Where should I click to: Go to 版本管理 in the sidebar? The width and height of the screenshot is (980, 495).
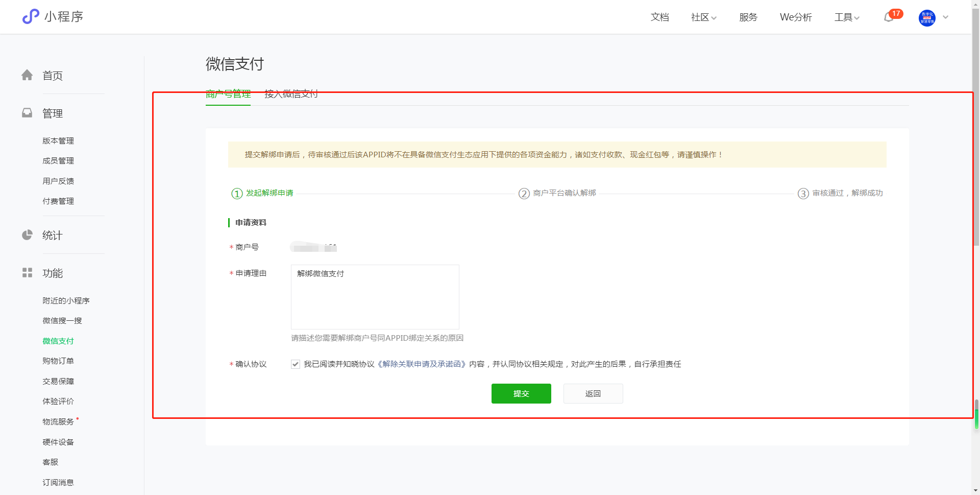[58, 141]
